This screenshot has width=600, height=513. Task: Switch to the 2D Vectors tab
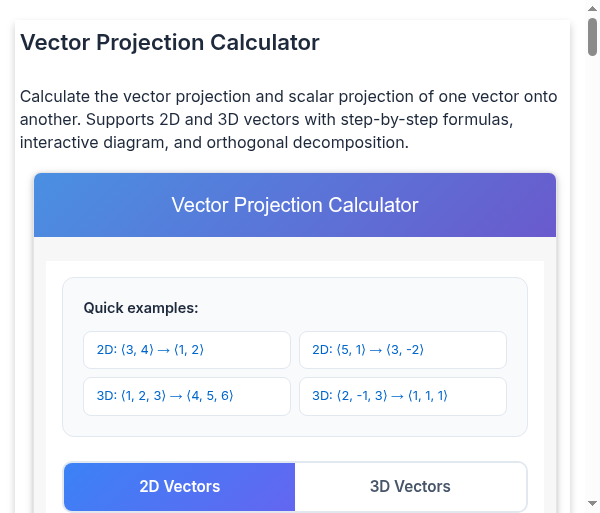pyautogui.click(x=180, y=487)
